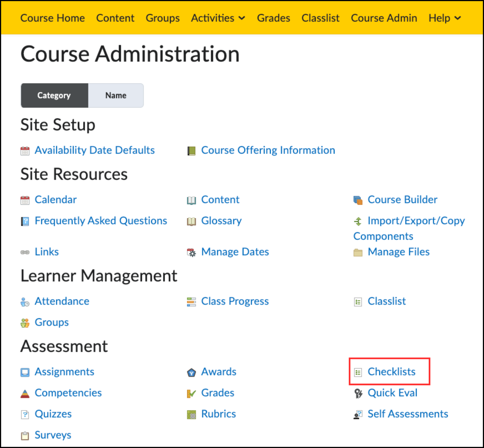The image size is (484, 448).
Task: Switch view to Name sorting
Action: [x=116, y=95]
